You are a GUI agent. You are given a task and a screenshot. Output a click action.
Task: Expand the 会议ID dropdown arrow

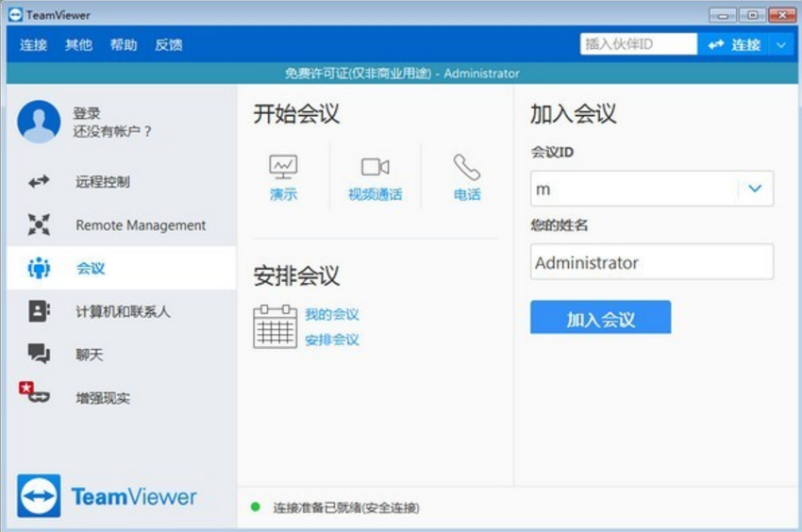click(755, 189)
